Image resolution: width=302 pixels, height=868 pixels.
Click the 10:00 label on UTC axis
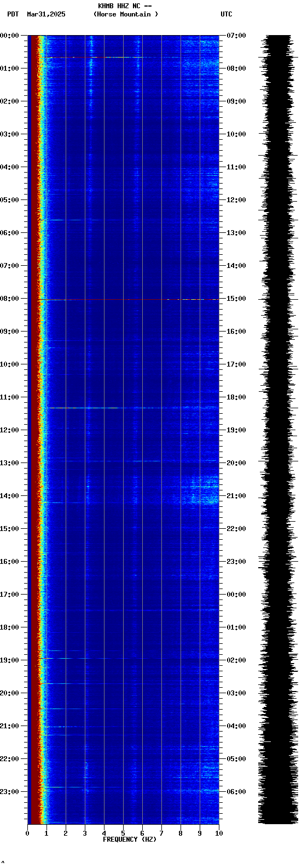coord(236,134)
